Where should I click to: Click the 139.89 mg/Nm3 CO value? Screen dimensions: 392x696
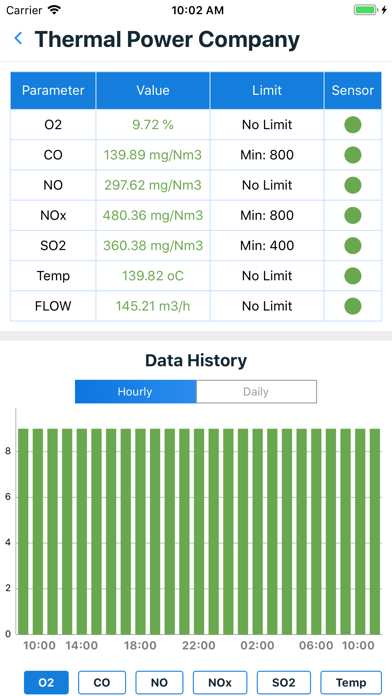coord(153,155)
